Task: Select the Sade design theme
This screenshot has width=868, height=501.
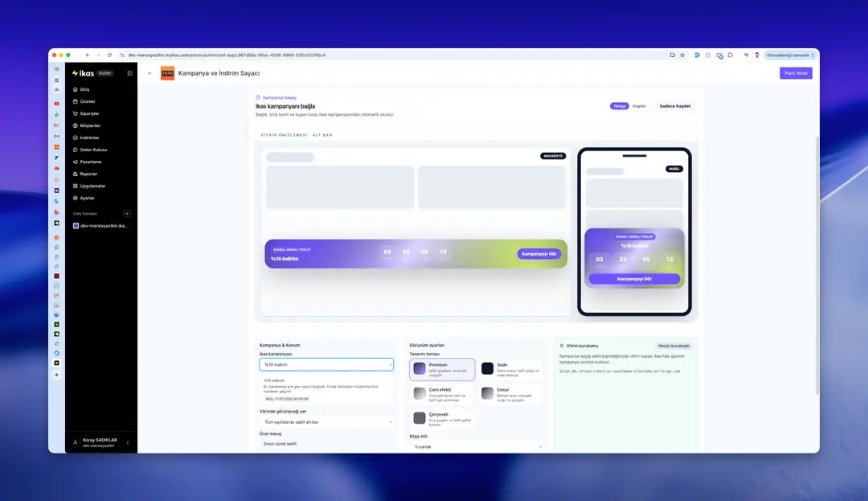Action: pyautogui.click(x=510, y=370)
